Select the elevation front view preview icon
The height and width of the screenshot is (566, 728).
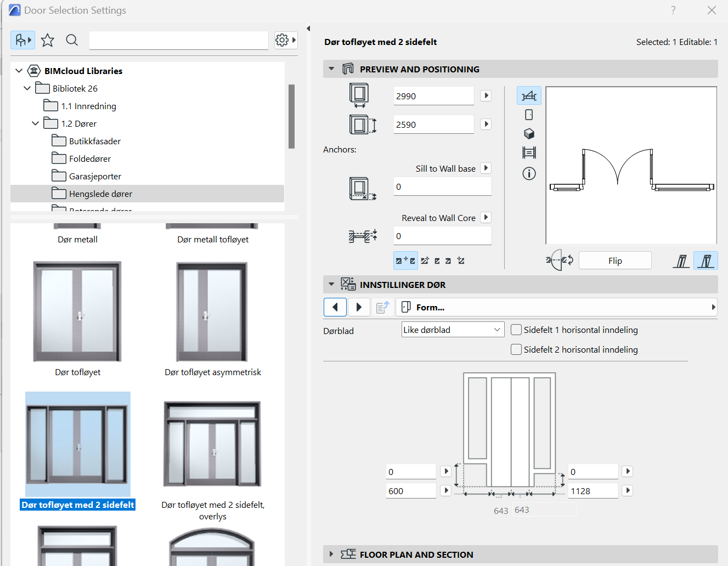(x=529, y=115)
